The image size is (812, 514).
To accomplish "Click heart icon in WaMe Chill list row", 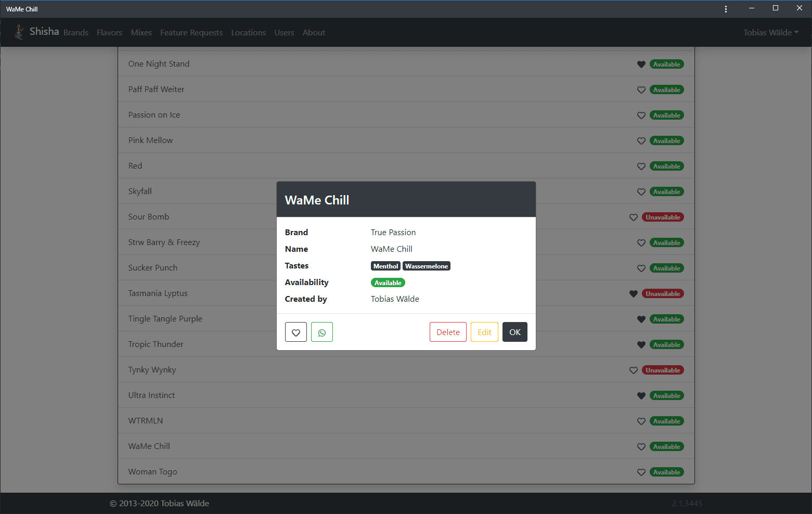I will coord(641,447).
